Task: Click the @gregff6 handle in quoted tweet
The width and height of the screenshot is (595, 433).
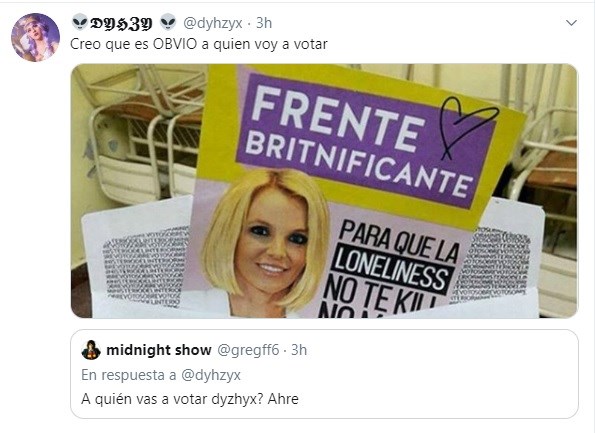Action: point(248,350)
